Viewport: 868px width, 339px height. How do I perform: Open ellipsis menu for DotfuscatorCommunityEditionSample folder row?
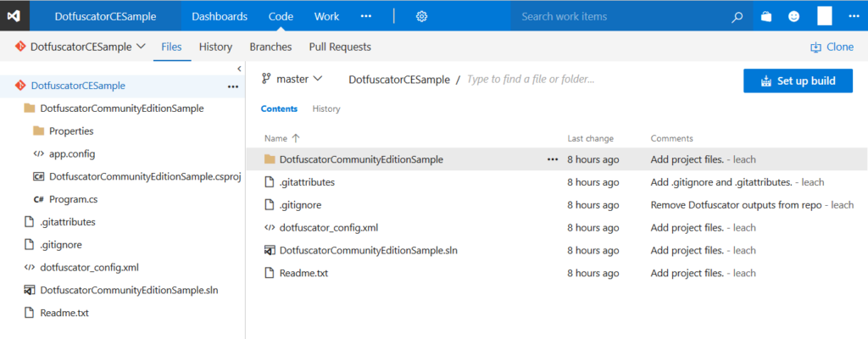553,159
